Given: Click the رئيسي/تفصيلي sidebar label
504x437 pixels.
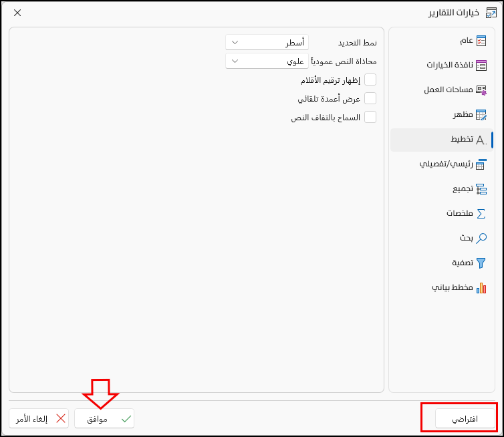Looking at the screenshot, I should click(446, 164).
